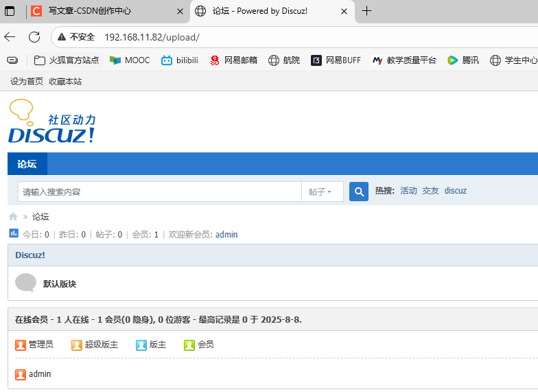538x392 pixels.
Task: Close the CSDN tab
Action: [x=180, y=11]
